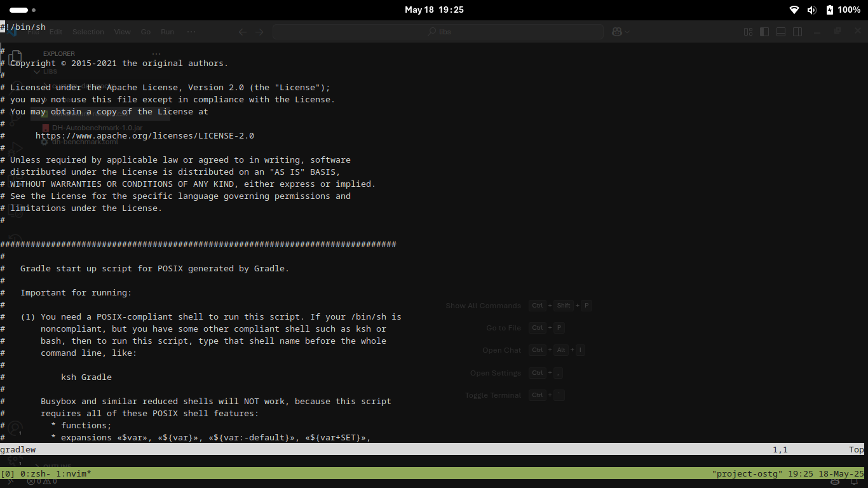The width and height of the screenshot is (868, 488).
Task: Click the Show All Commands shortcut hint
Action: tap(518, 306)
